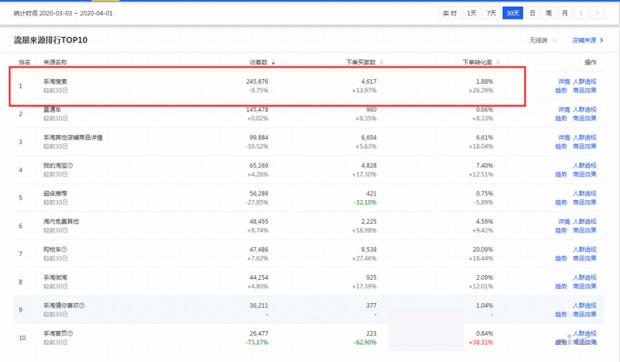
Task: View 趋势 for 超级推荐 row
Action: tap(561, 202)
